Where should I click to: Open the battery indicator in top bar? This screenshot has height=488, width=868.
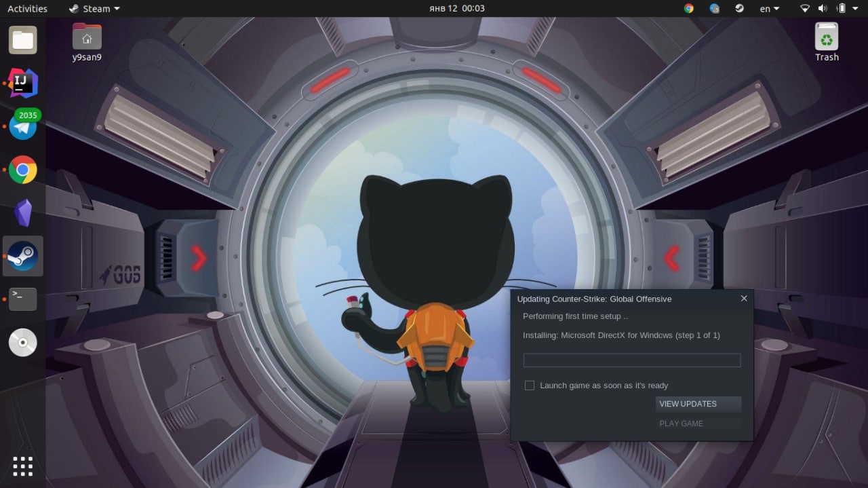841,9
